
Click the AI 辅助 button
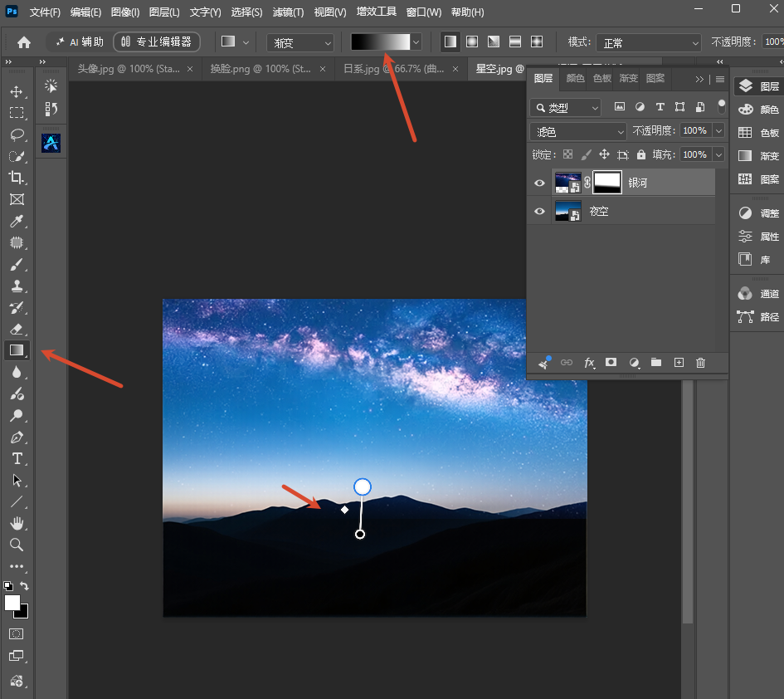pos(80,42)
